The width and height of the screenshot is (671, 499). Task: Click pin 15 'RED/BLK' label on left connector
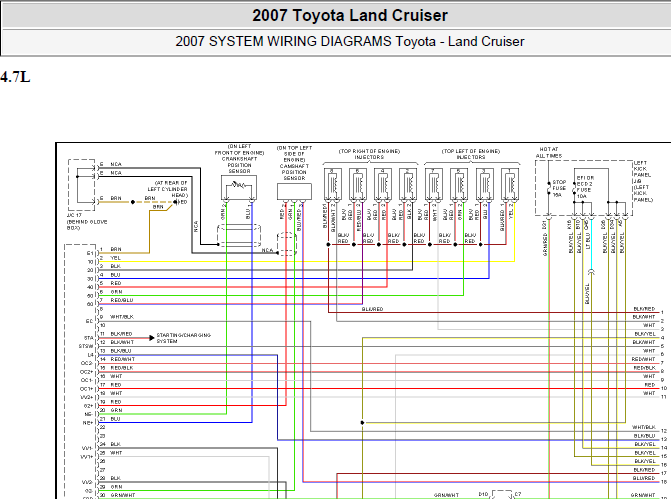coord(122,368)
